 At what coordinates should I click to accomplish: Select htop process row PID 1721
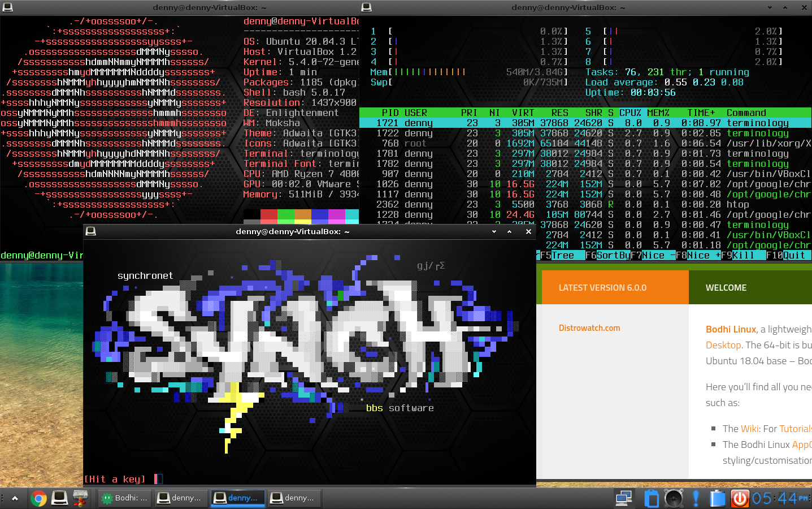click(585, 123)
